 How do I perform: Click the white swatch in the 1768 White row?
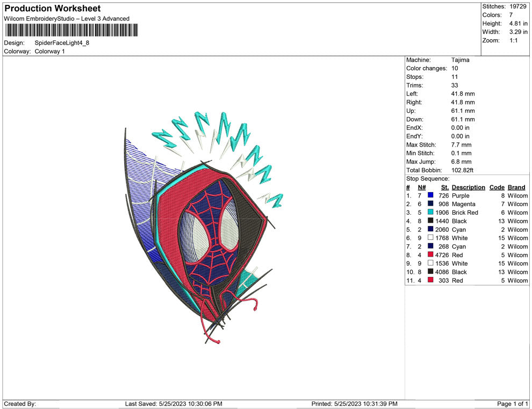pos(430,237)
